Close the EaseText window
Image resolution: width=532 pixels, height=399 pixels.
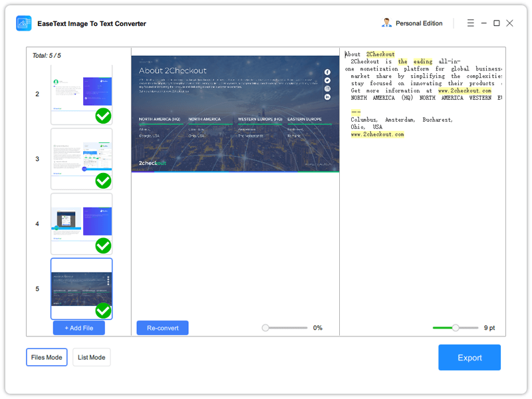pyautogui.click(x=509, y=23)
